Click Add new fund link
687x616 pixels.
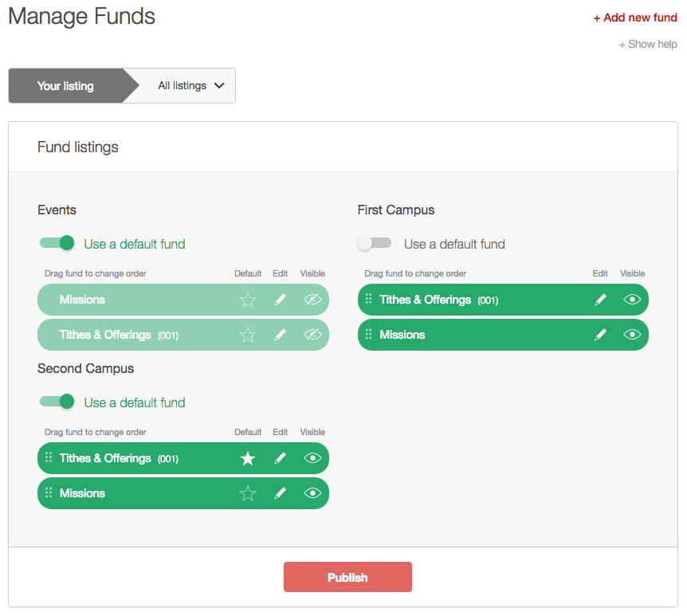click(x=635, y=17)
